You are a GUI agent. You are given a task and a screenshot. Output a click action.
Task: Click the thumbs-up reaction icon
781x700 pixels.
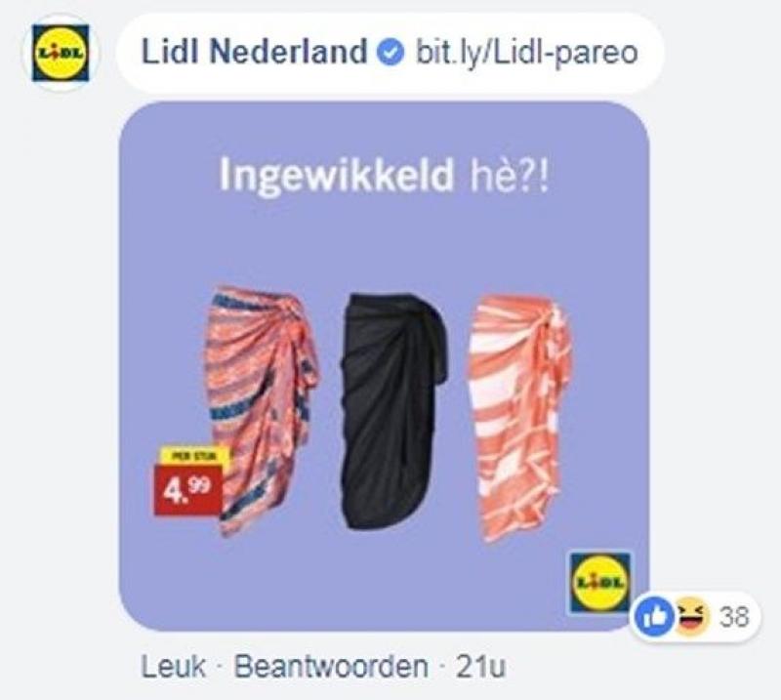coord(654,618)
